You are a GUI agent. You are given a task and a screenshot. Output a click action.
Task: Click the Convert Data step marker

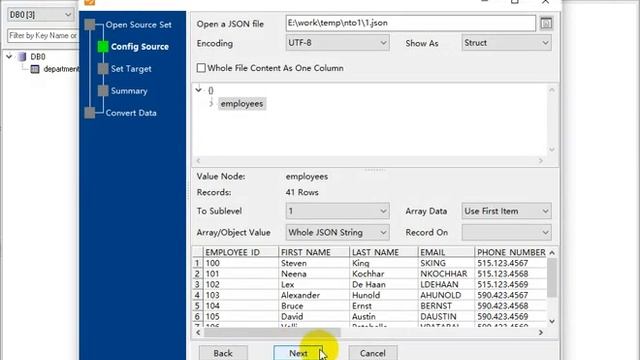click(x=90, y=113)
